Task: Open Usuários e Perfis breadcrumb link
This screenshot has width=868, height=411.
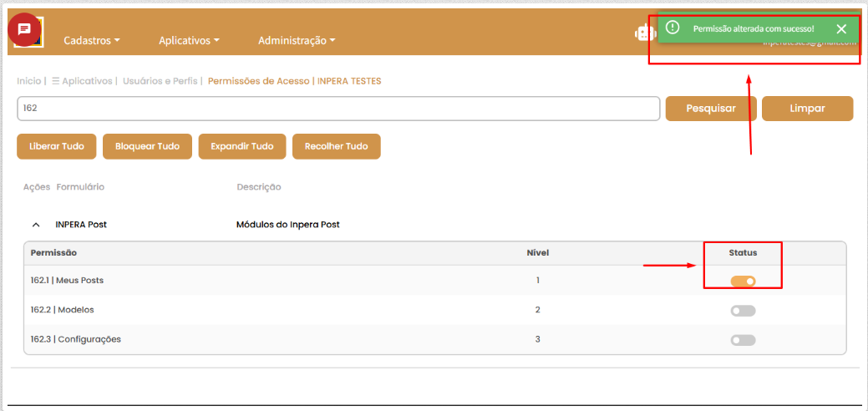Action: [160, 81]
